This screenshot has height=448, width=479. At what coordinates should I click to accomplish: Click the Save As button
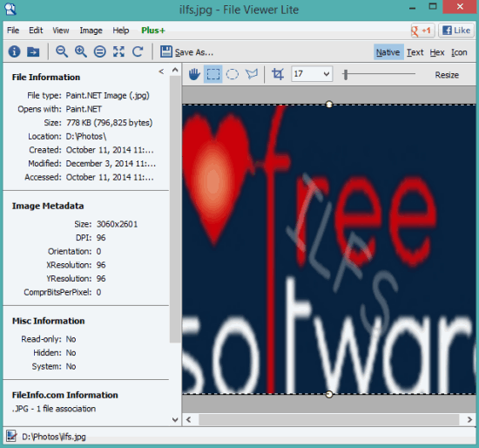[x=186, y=52]
